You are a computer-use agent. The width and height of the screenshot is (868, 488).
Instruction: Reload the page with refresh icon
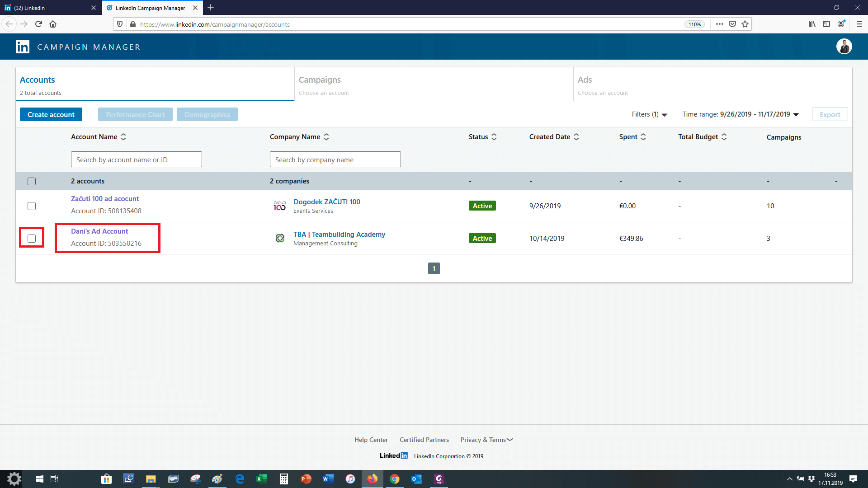click(x=38, y=24)
